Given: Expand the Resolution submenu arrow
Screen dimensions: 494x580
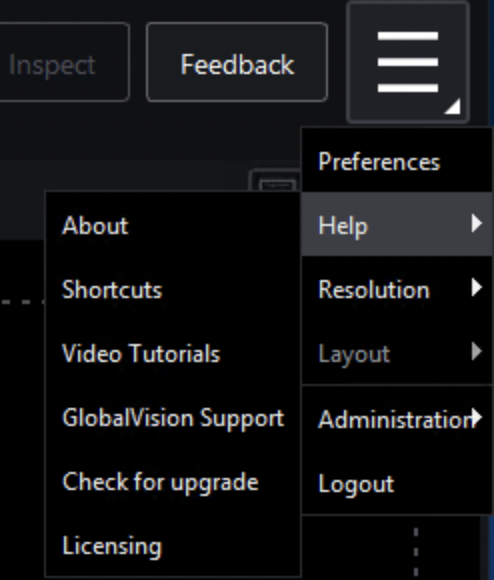Looking at the screenshot, I should point(477,287).
